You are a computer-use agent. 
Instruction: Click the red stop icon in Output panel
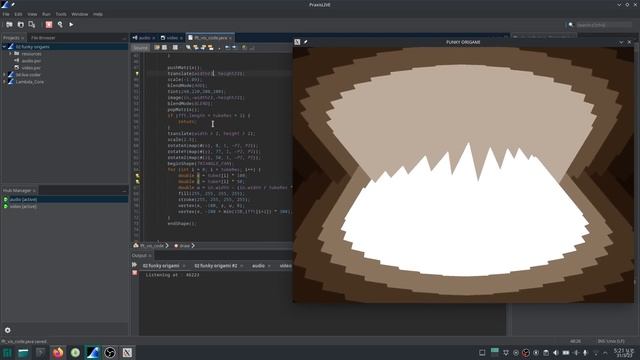click(135, 273)
